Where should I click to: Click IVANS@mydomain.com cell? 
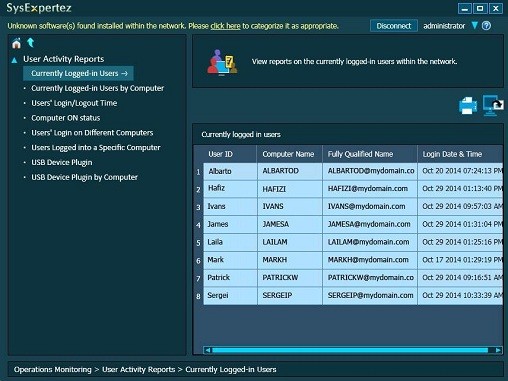[370, 207]
